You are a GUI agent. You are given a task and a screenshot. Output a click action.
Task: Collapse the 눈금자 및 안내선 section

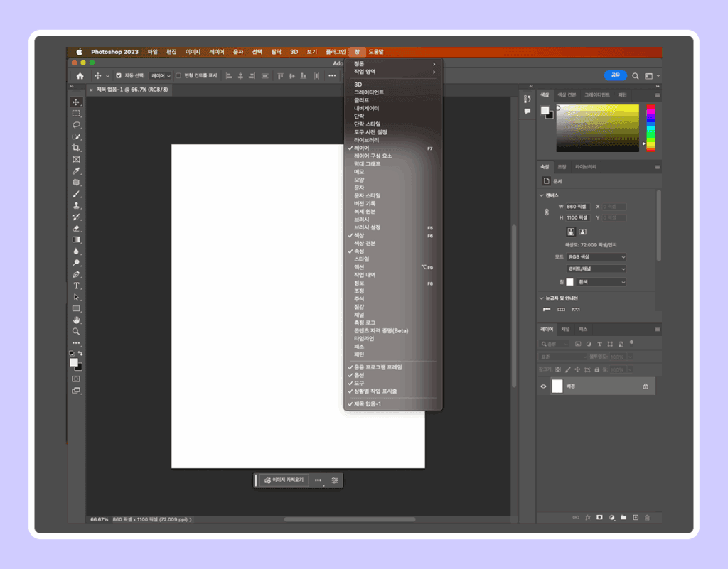point(541,298)
